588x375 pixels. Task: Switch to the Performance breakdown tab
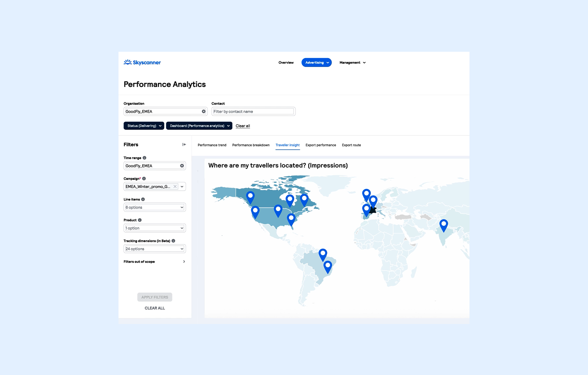click(x=250, y=145)
